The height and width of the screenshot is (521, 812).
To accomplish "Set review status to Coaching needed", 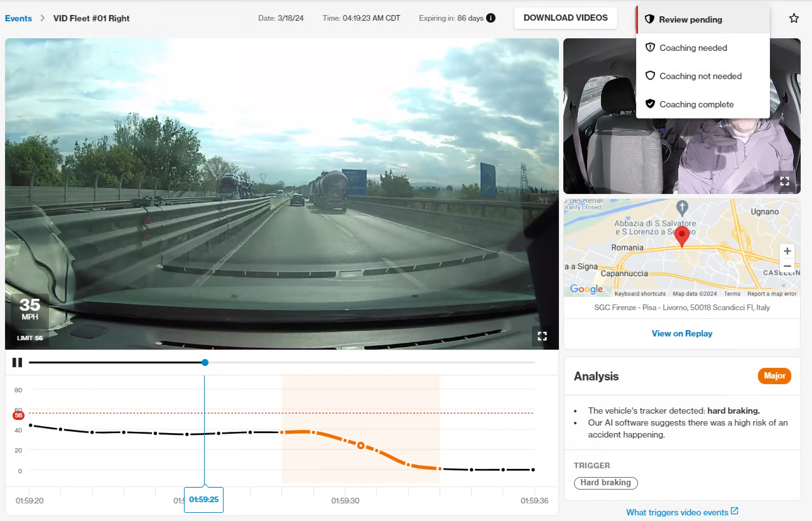I will pyautogui.click(x=693, y=48).
